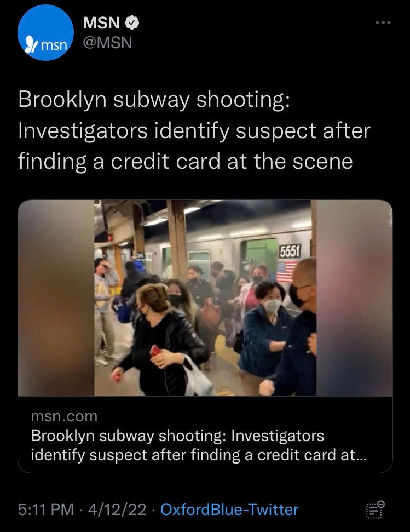Viewport: 410px width, 532px height.
Task: Select the OxfordBlue-Twitter source link
Action: pos(229,510)
